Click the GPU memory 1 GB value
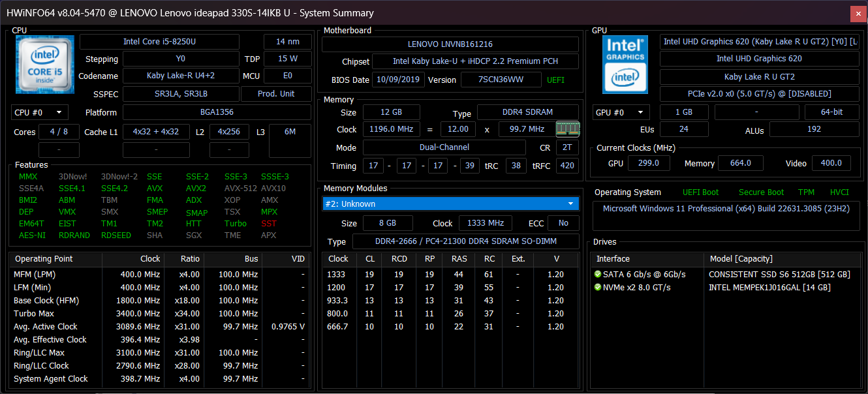Screen dimensions: 868x394 point(684,112)
